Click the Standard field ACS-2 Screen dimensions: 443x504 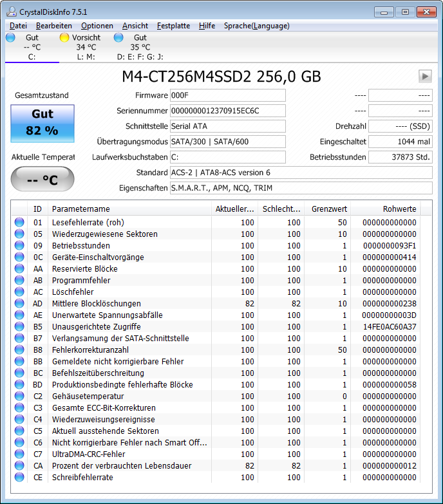[x=301, y=173]
